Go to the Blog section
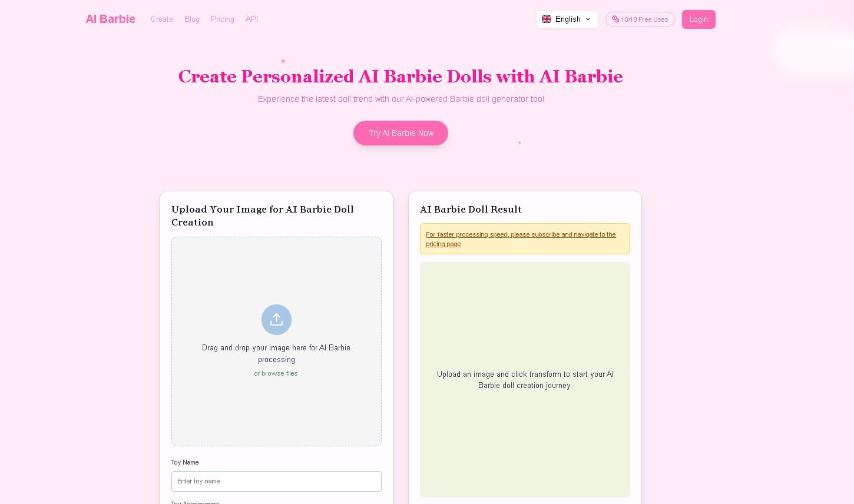 191,19
